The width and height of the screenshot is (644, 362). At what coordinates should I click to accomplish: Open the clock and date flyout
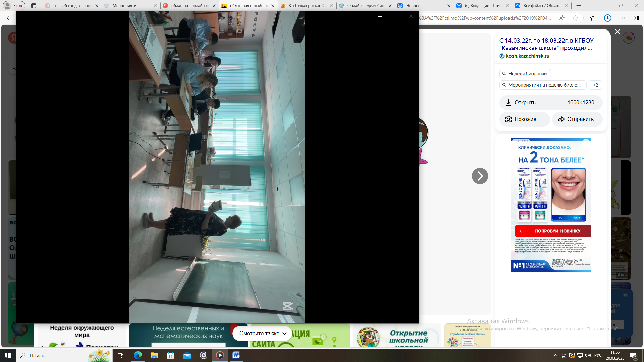point(615,355)
